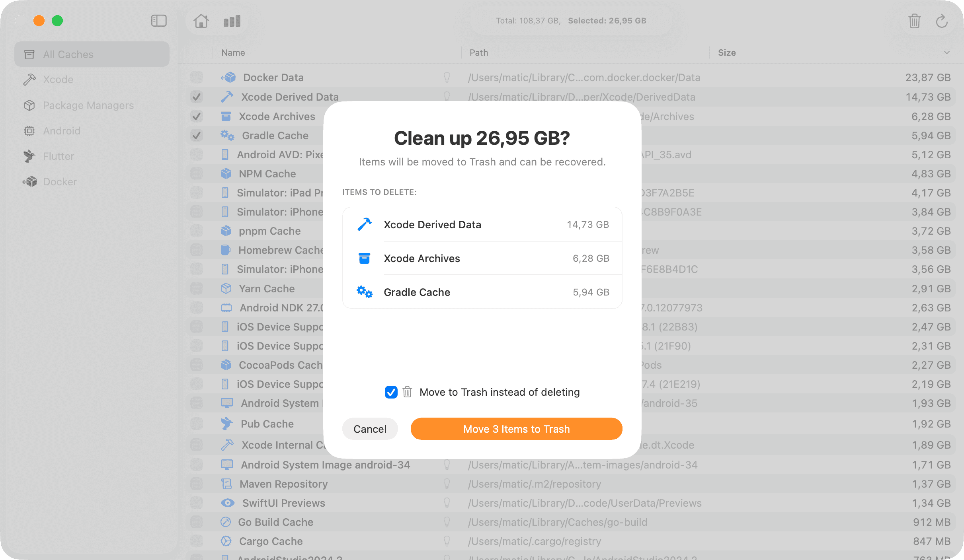
Task: Select Package Managers in the sidebar
Action: pyautogui.click(x=88, y=105)
